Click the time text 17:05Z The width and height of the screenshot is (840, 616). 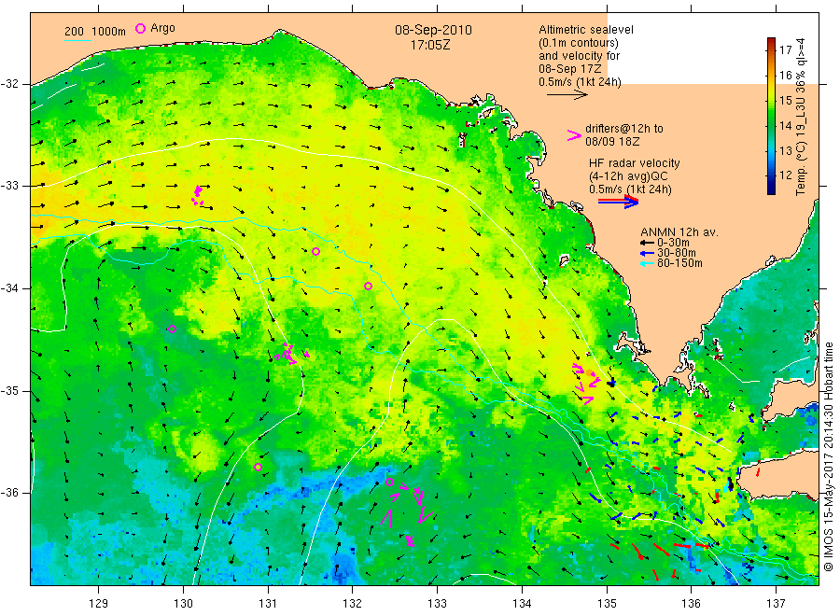pos(430,45)
